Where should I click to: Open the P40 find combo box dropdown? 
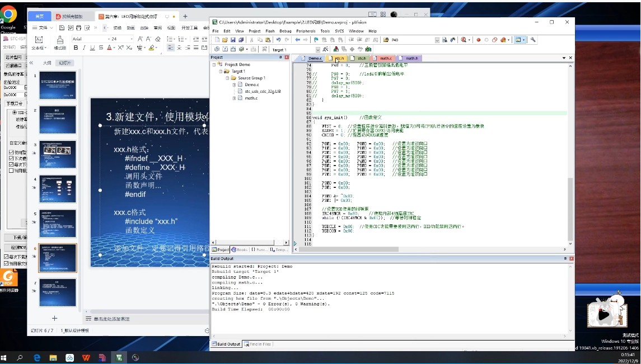(x=437, y=40)
